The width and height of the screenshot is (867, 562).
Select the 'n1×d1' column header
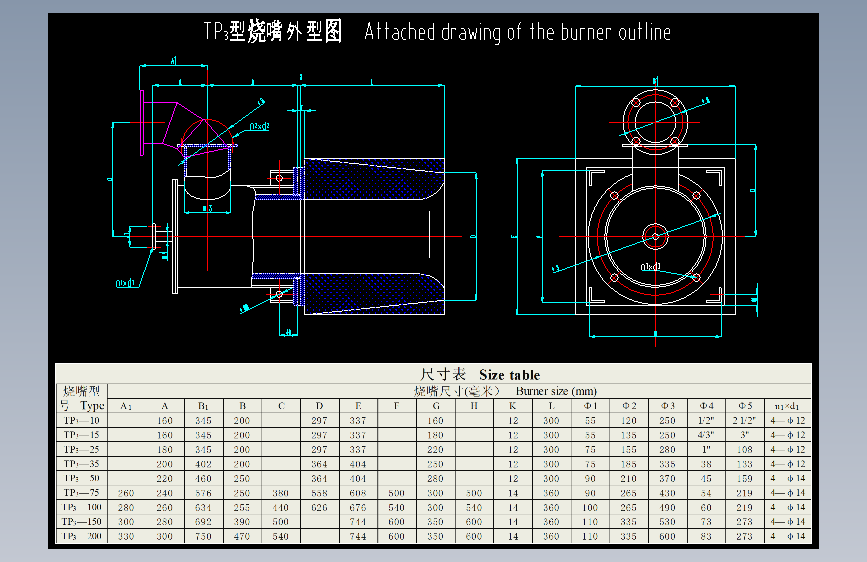(x=787, y=407)
